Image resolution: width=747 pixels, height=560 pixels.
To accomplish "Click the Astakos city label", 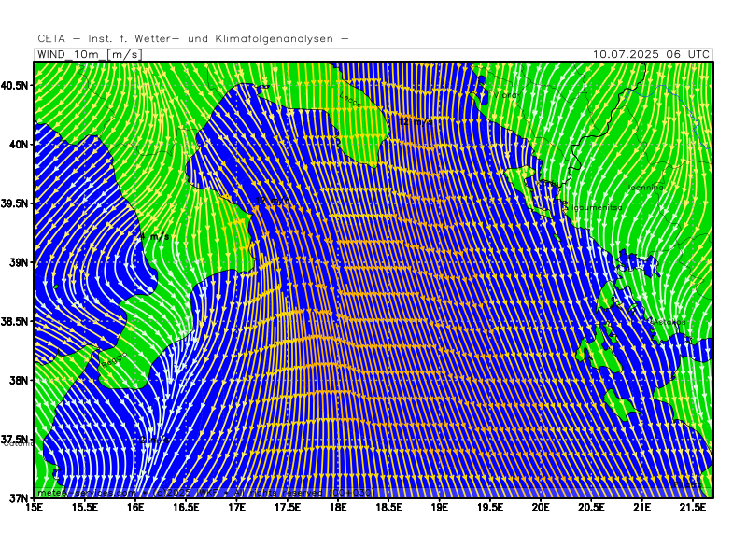I will (x=669, y=322).
